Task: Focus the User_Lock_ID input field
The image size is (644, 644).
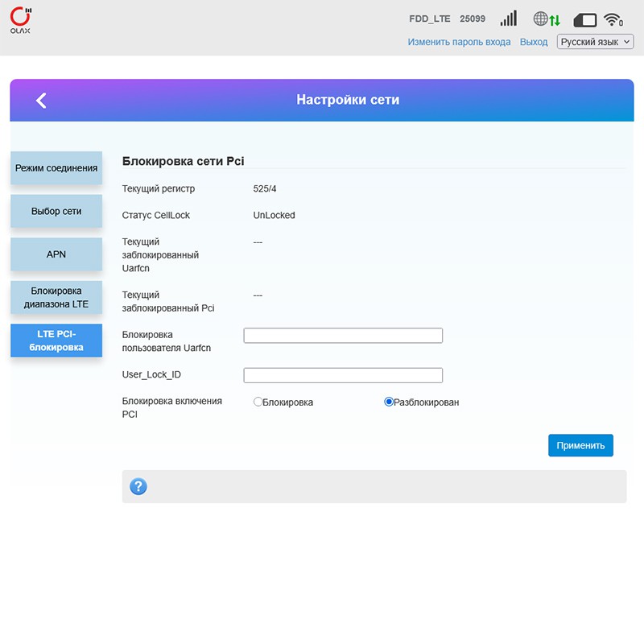Action: (x=343, y=375)
